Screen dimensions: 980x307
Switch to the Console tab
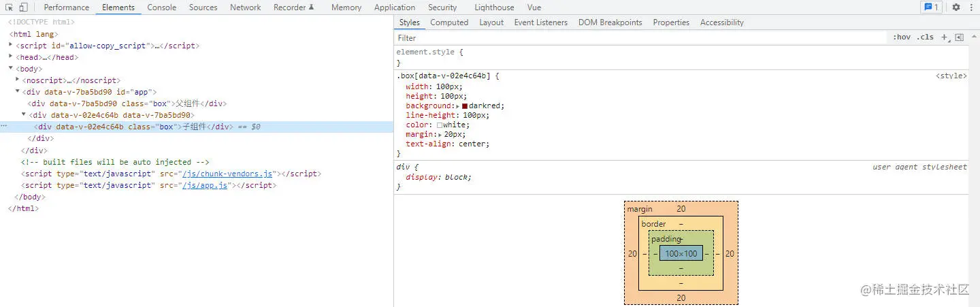pyautogui.click(x=162, y=7)
